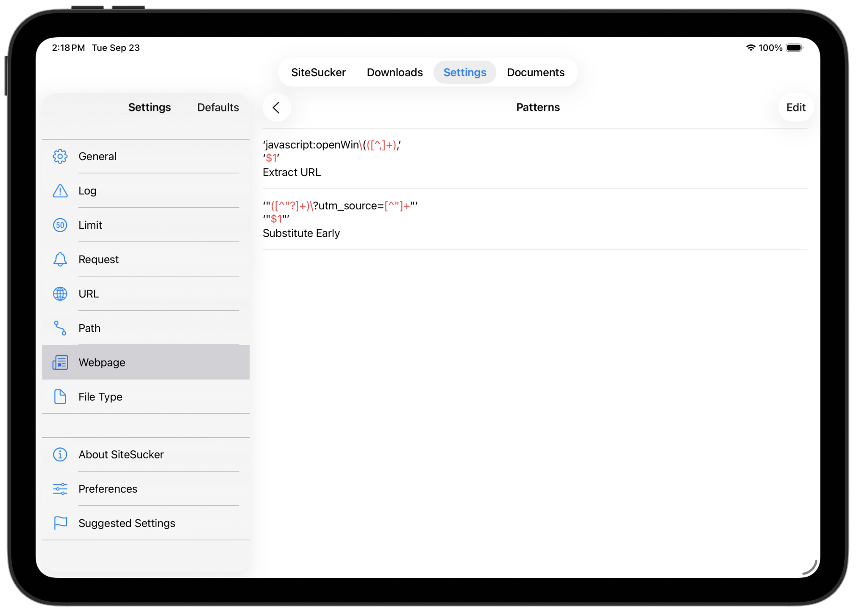Tap the Edit button for Patterns

pyautogui.click(x=796, y=108)
